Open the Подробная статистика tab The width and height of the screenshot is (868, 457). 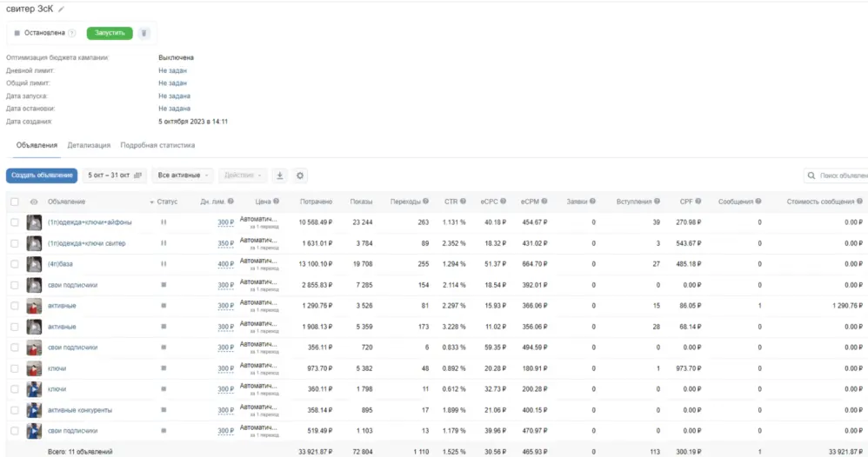(x=157, y=145)
